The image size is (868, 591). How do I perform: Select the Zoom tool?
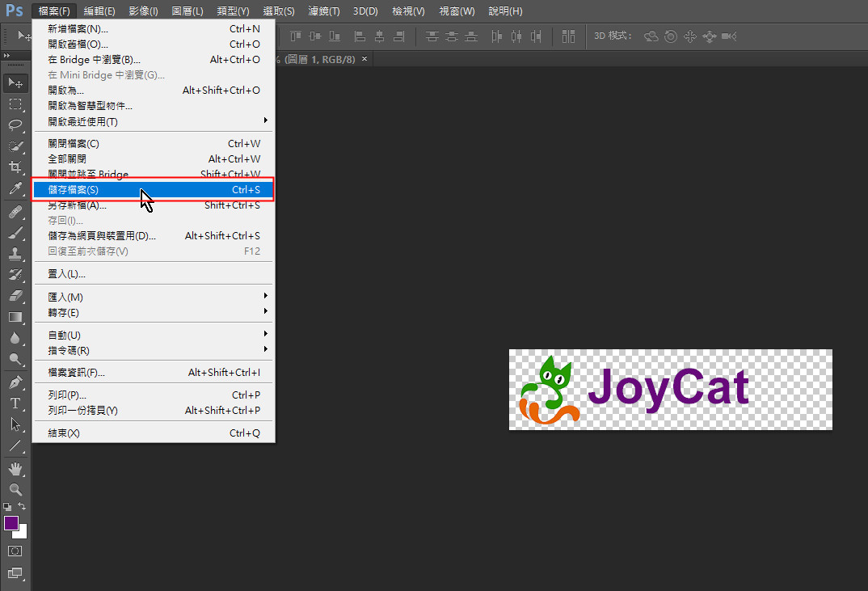[15, 490]
